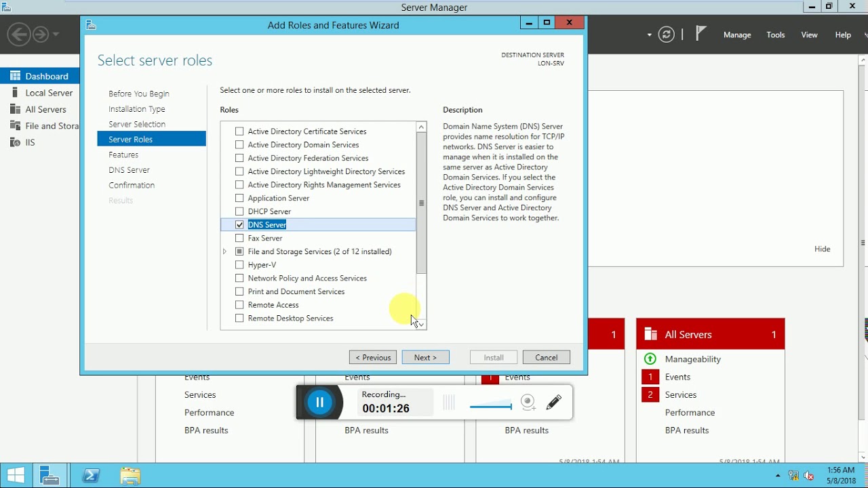Click the All Servers tile header icon
The image size is (868, 488).
point(651,334)
